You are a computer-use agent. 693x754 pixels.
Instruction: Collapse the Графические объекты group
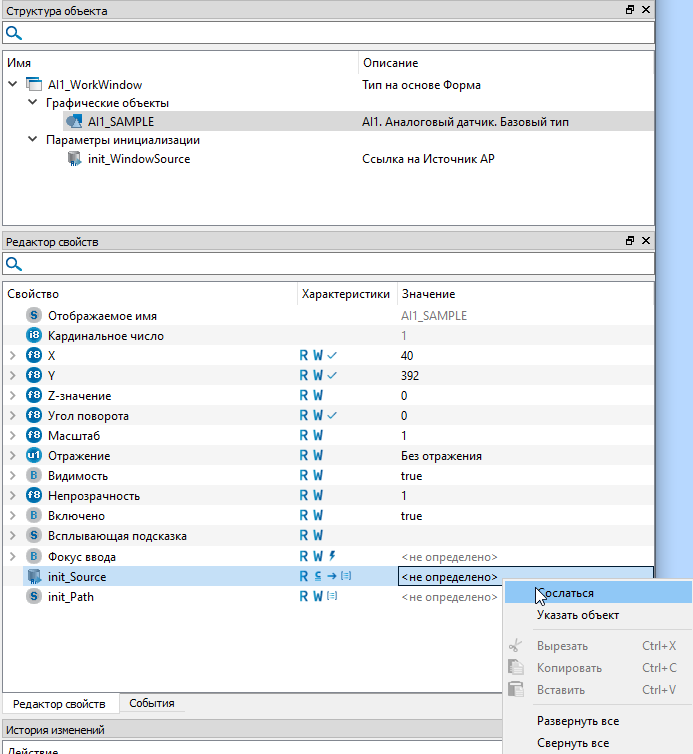(x=32, y=103)
